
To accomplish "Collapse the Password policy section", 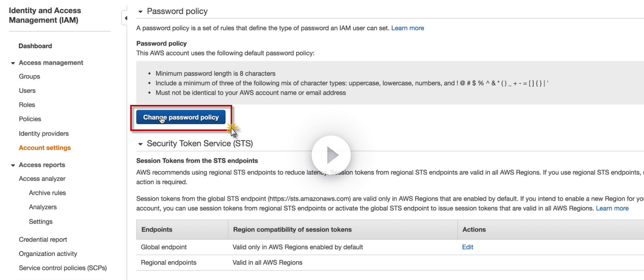I will pyautogui.click(x=140, y=12).
